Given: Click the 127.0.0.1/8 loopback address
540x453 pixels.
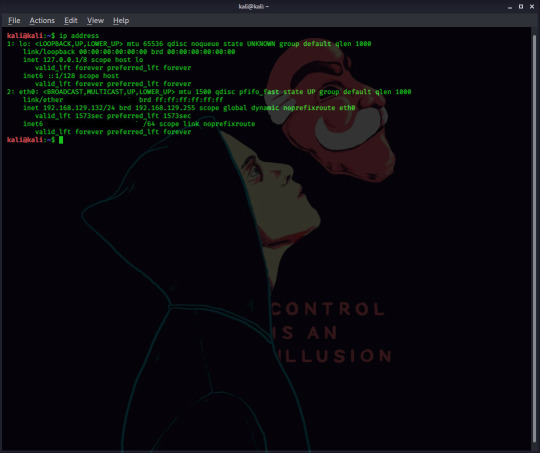Looking at the screenshot, I should point(65,60).
